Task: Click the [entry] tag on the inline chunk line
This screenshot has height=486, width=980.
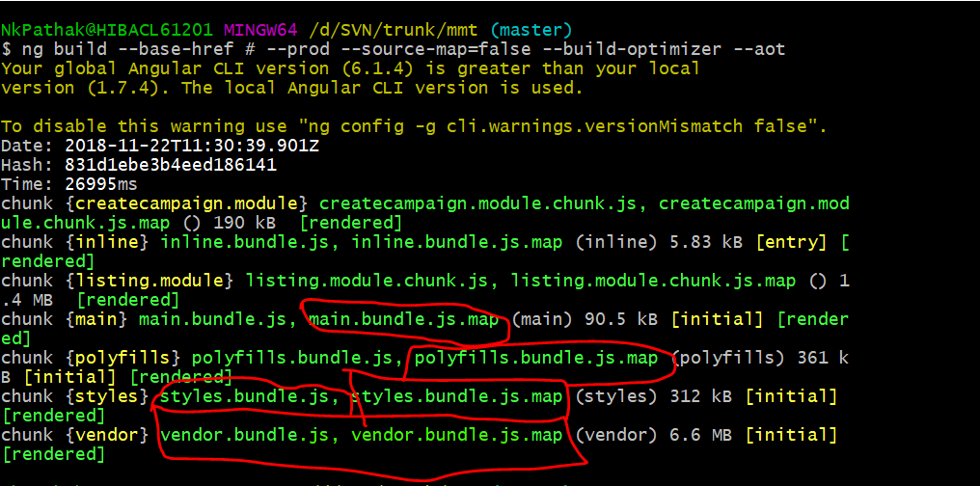Action: point(791,242)
